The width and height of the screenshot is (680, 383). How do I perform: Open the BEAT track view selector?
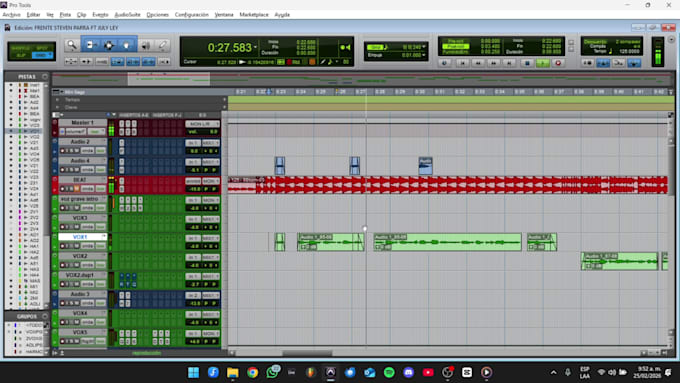pyautogui.click(x=88, y=189)
